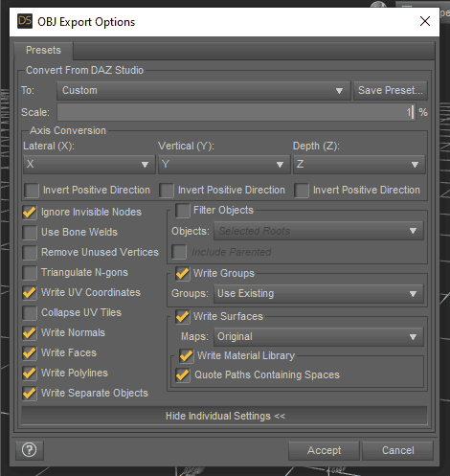Click Hide Individual Settings << button
The height and width of the screenshot is (476, 450).
pyautogui.click(x=224, y=416)
